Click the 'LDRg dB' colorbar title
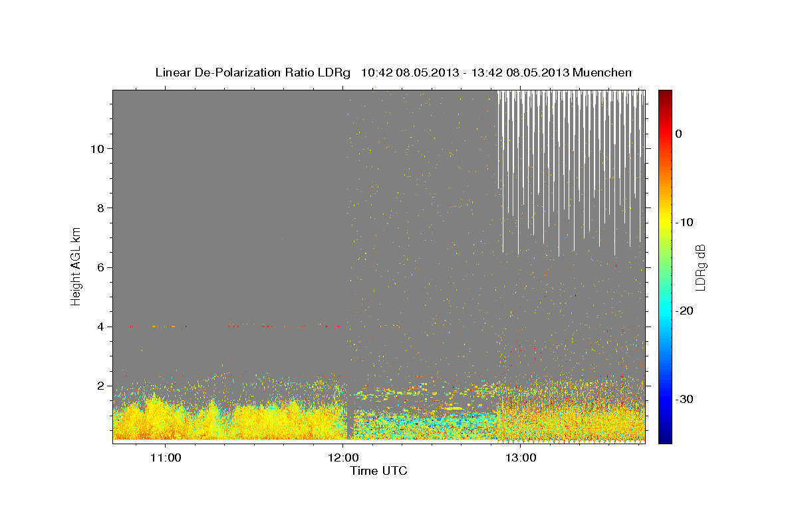This screenshot has height=532, width=798. pyautogui.click(x=700, y=267)
